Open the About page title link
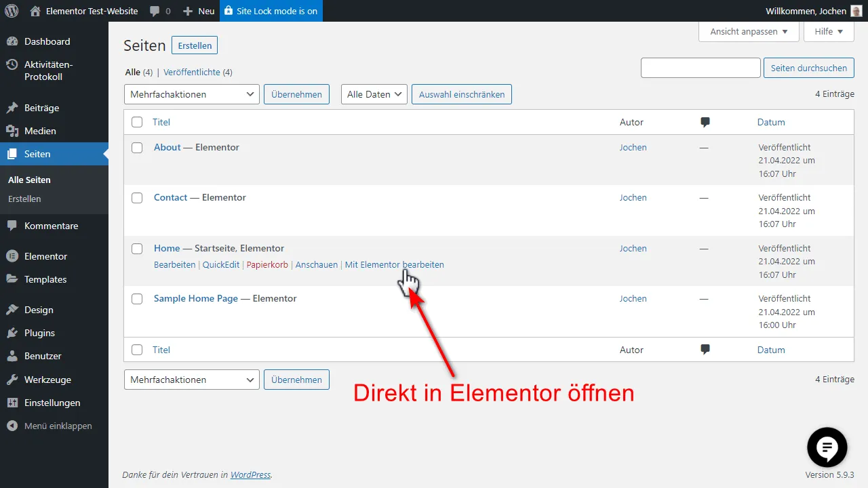The height and width of the screenshot is (488, 868). coord(167,147)
